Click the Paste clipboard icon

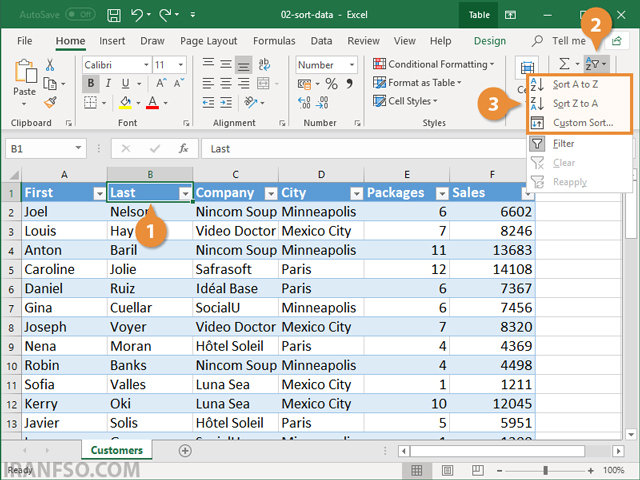[x=25, y=72]
